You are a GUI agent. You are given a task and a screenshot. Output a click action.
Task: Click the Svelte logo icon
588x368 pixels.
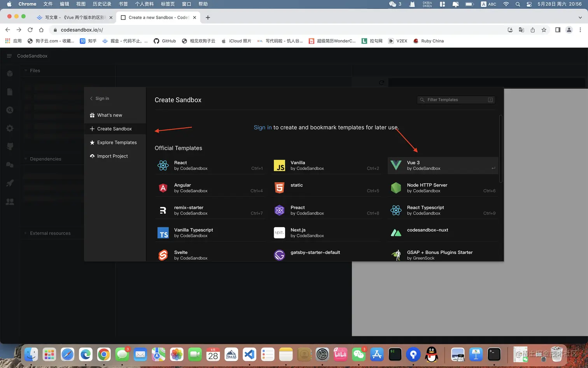pos(163,255)
